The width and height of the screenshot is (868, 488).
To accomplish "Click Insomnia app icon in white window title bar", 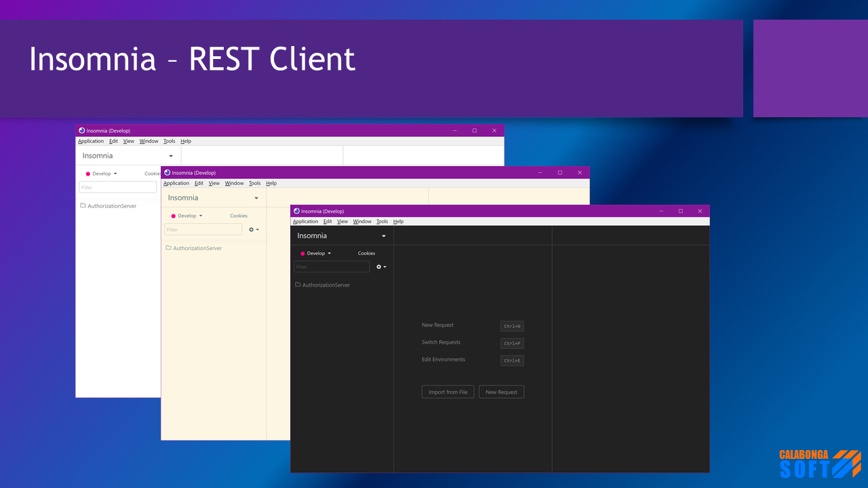I will (x=82, y=130).
